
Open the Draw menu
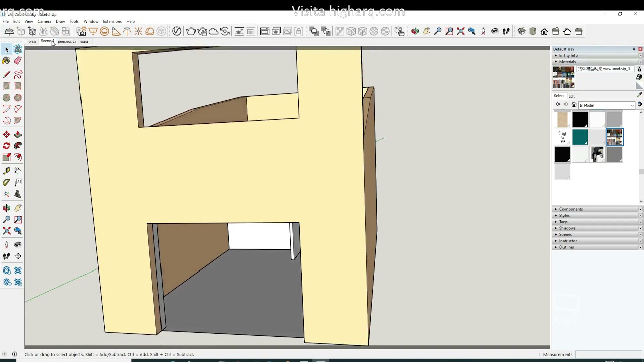[60, 21]
